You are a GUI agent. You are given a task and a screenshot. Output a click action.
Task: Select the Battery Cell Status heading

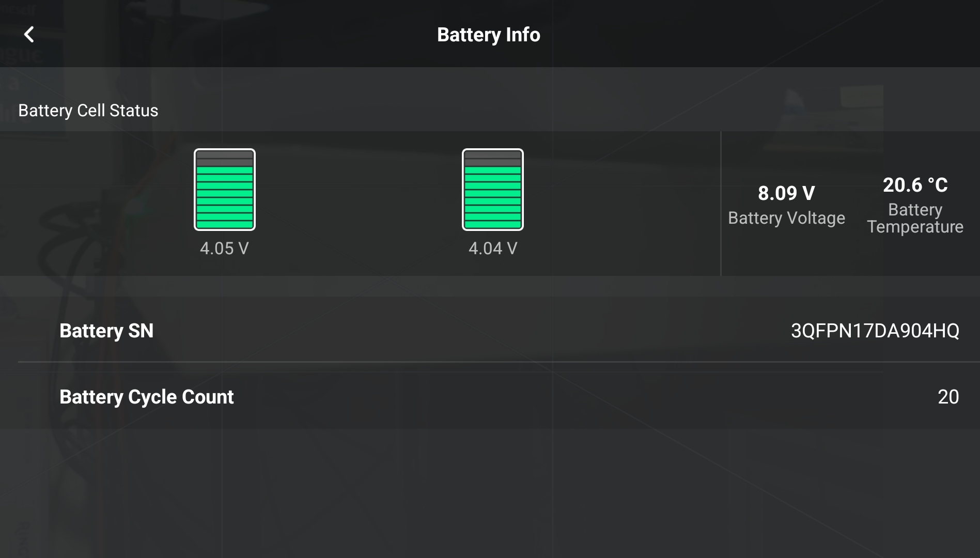[88, 111]
